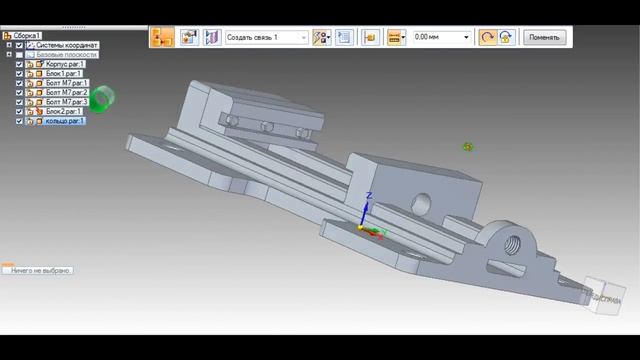The height and width of the screenshot is (360, 640).
Task: Enable the Базовые плоскости checkbox
Action: tap(19, 55)
